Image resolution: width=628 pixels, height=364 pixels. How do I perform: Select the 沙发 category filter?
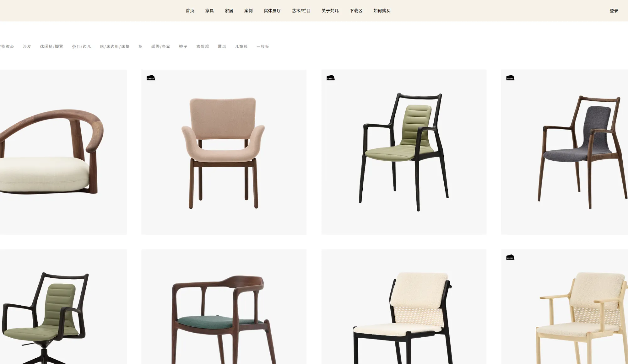(27, 46)
